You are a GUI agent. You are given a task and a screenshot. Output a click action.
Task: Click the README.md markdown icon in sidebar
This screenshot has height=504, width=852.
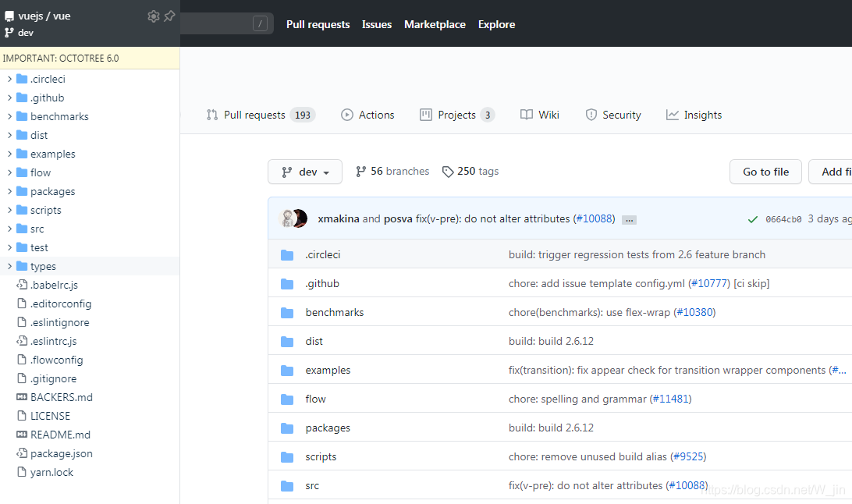pyautogui.click(x=22, y=435)
